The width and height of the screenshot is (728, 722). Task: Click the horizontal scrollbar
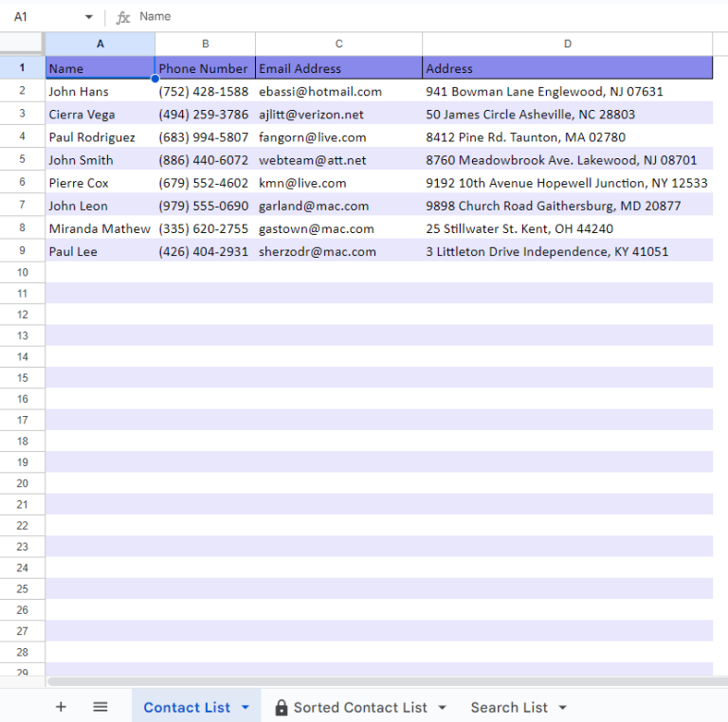click(x=387, y=681)
